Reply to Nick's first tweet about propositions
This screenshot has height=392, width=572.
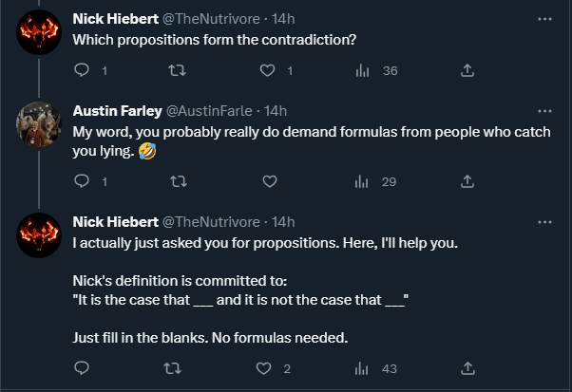(x=82, y=70)
